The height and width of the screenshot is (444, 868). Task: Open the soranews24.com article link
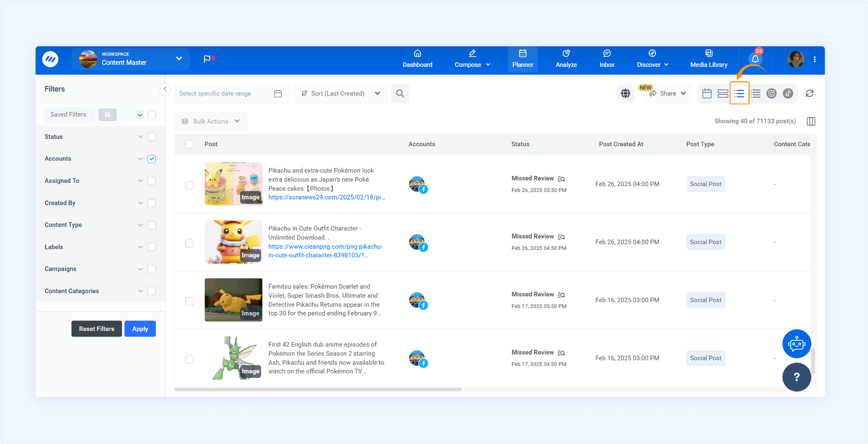326,197
